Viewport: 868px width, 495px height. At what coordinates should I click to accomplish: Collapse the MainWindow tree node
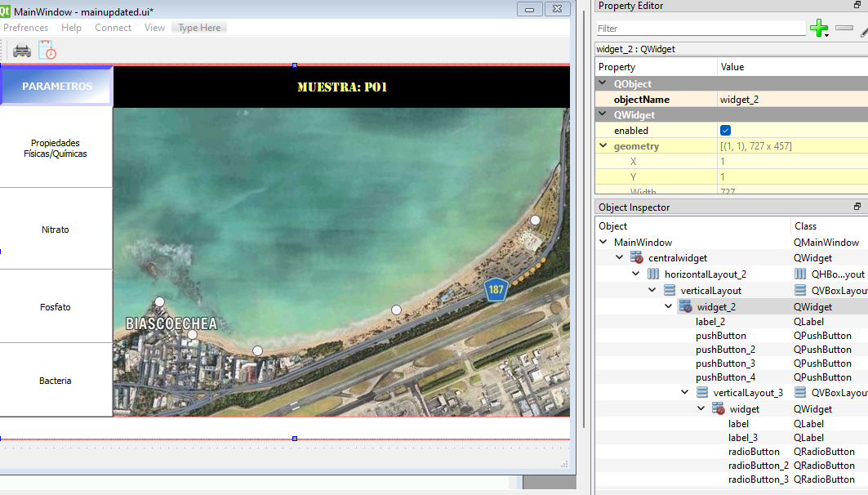(603, 243)
